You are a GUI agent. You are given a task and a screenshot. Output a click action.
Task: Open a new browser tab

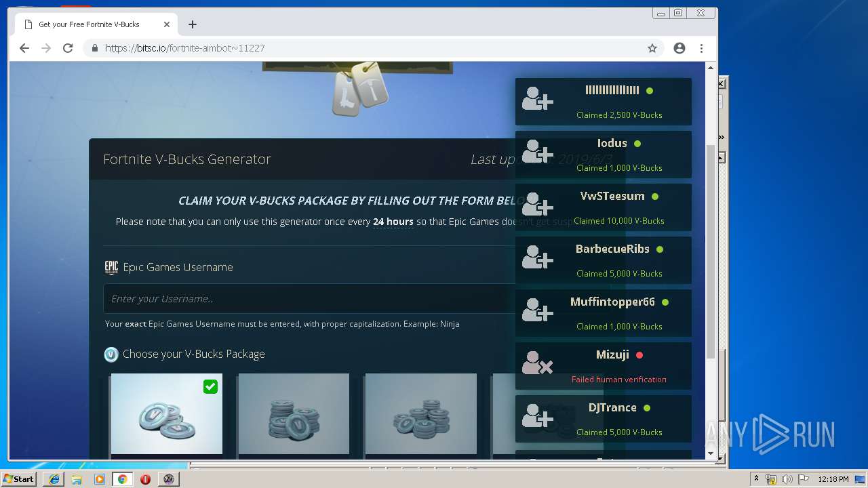pyautogui.click(x=193, y=24)
